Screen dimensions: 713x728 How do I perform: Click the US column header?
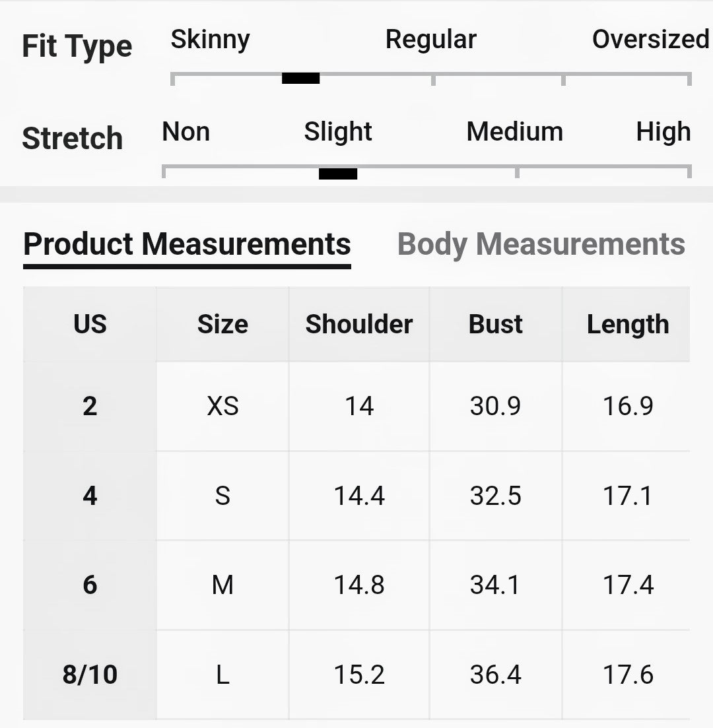pyautogui.click(x=90, y=324)
